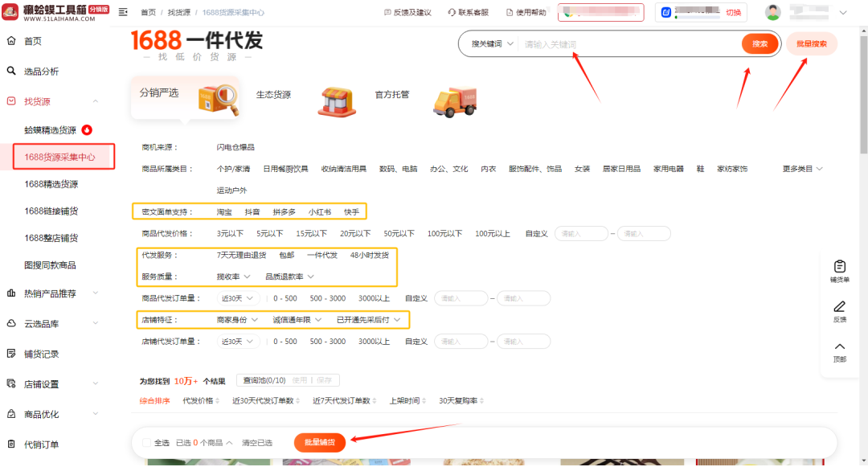
Task: Open the 反馈及建议 link
Action: (x=407, y=12)
